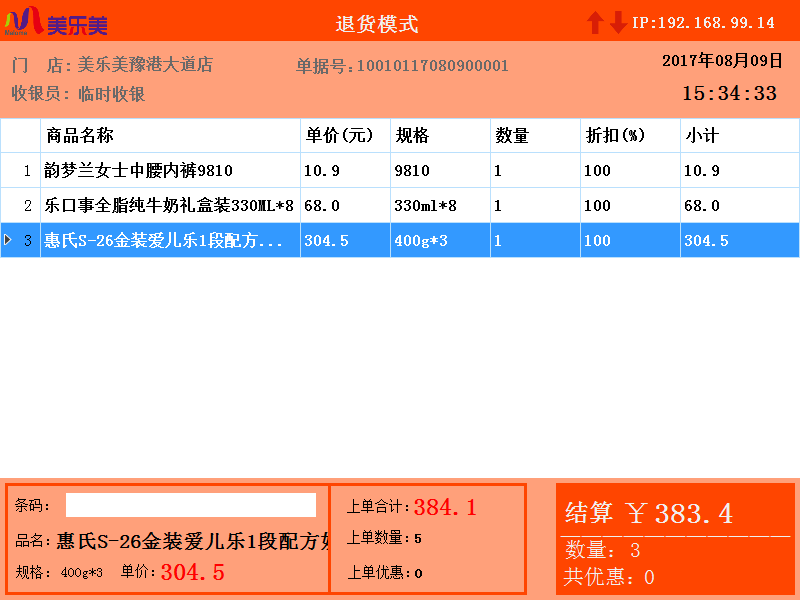Click quantity cell of 惠氏S-26 row
Viewport: 800px width, 600px height.
pos(535,240)
